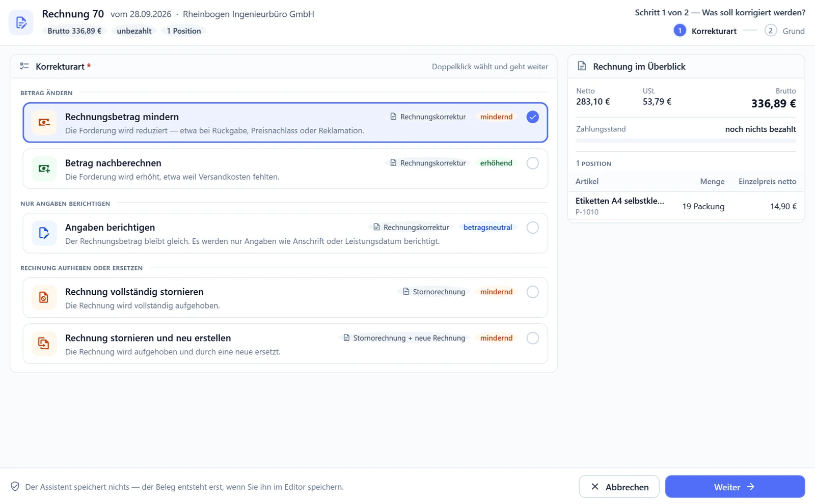Go to step 2 Grund in the stepper
The image size is (815, 504).
click(x=784, y=31)
